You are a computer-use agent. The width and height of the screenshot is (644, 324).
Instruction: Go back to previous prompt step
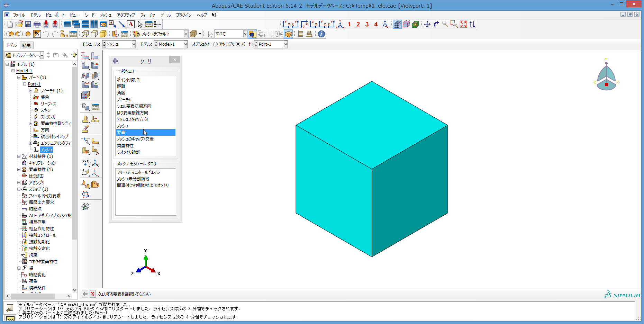click(85, 294)
